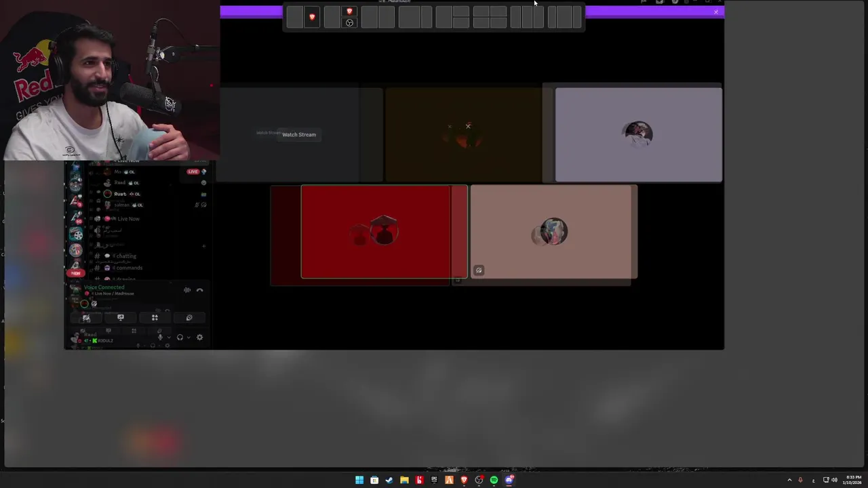Close the dark orange stream tile with X
The image size is (868, 488).
(x=468, y=126)
